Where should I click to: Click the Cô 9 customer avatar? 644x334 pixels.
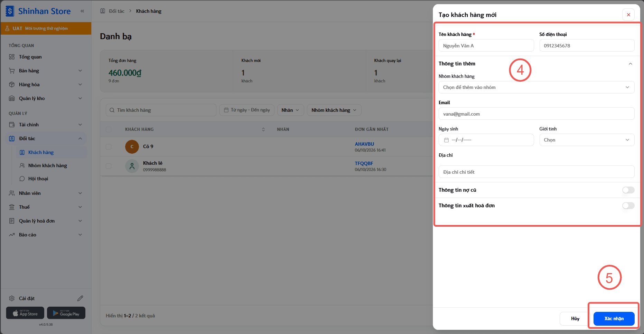(x=132, y=147)
